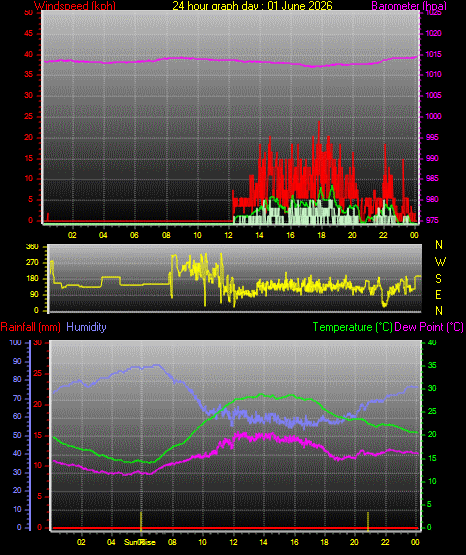The width and height of the screenshot is (466, 555).
Task: Click the "990" value on the barometer axis
Action: pyautogui.click(x=432, y=158)
